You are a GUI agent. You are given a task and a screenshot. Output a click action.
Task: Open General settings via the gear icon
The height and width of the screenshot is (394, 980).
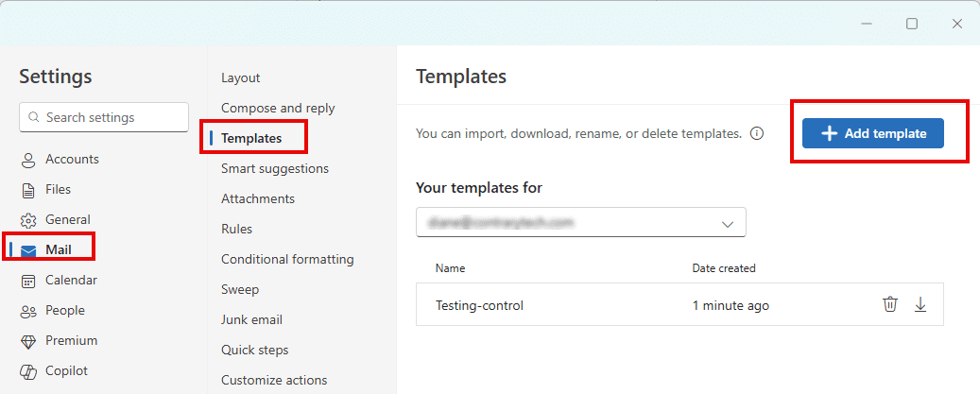[x=28, y=220]
